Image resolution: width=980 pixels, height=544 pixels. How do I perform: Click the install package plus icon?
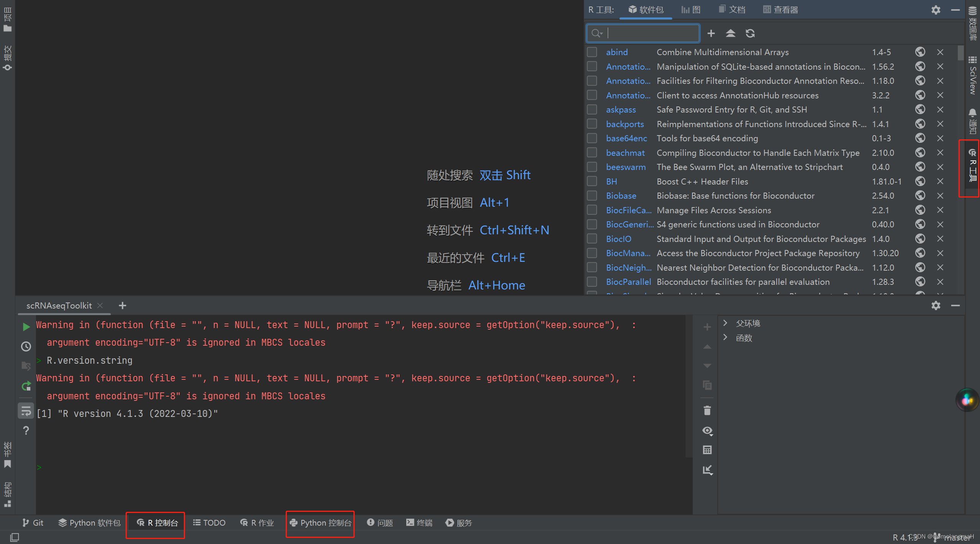point(711,33)
